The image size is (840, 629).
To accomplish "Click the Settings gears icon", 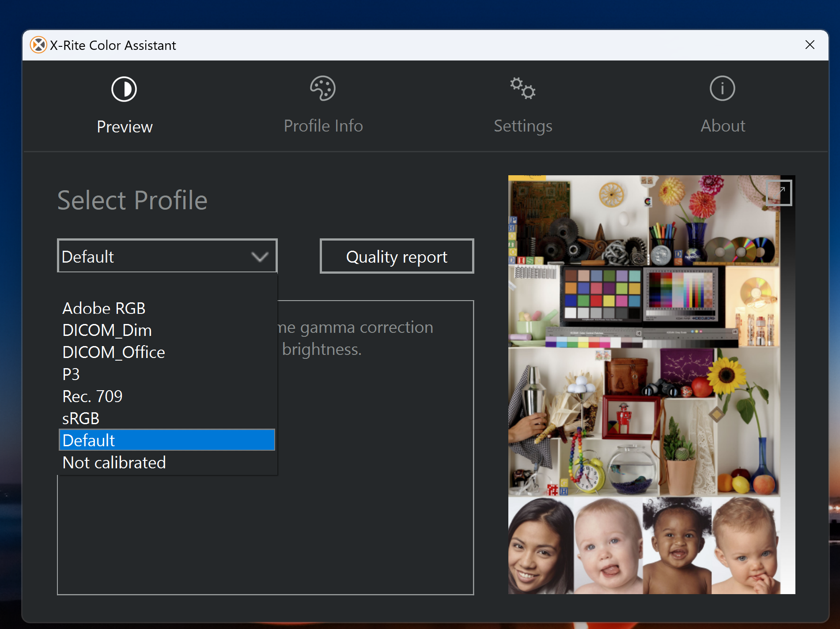I will [x=522, y=88].
